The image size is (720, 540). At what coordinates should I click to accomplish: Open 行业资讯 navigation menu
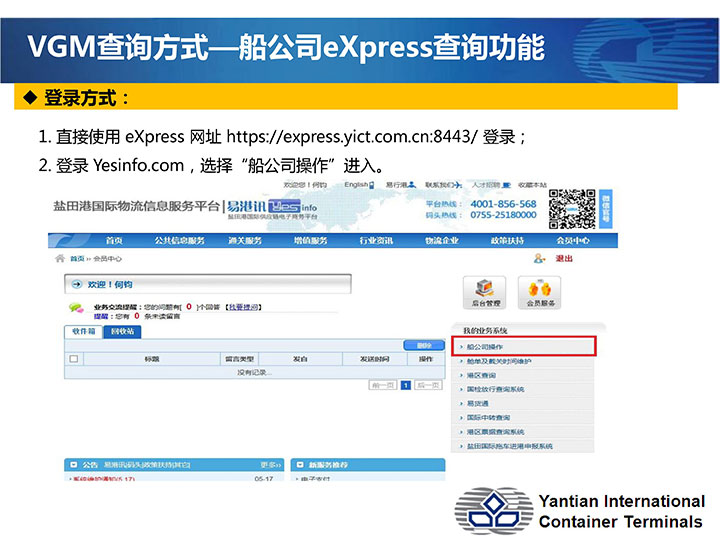pyautogui.click(x=376, y=240)
